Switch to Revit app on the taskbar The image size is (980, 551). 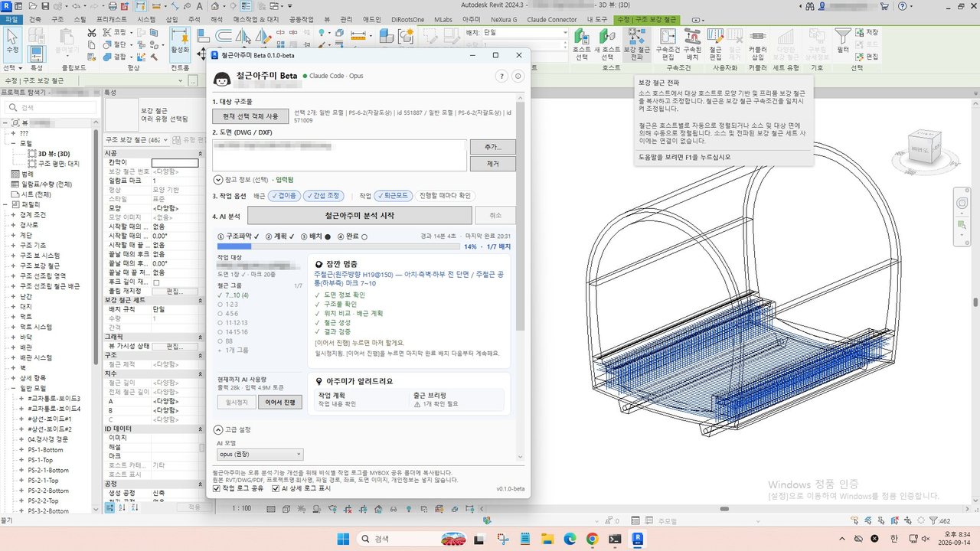pos(637,539)
